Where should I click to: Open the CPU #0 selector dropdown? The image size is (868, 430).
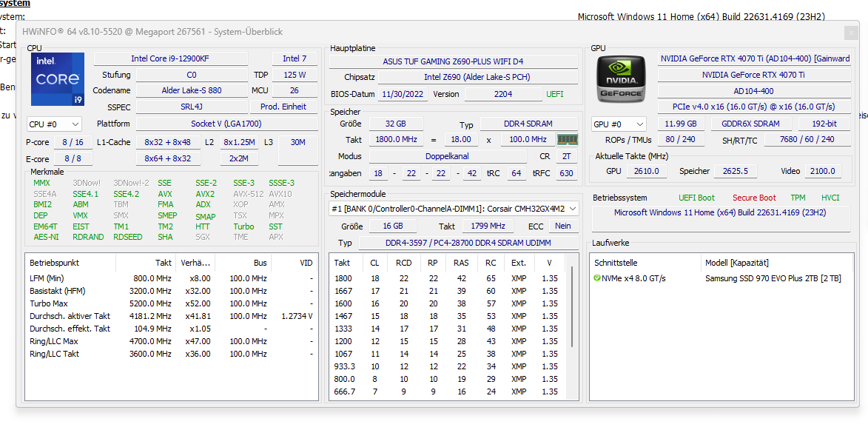[54, 124]
